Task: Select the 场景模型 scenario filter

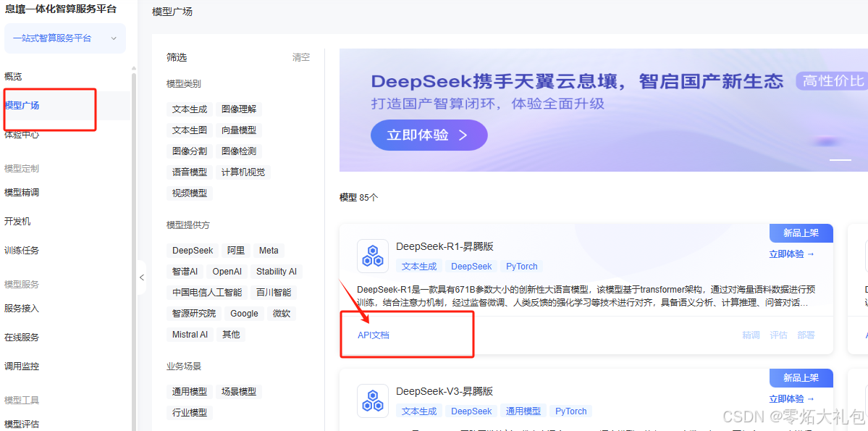Action: (239, 392)
